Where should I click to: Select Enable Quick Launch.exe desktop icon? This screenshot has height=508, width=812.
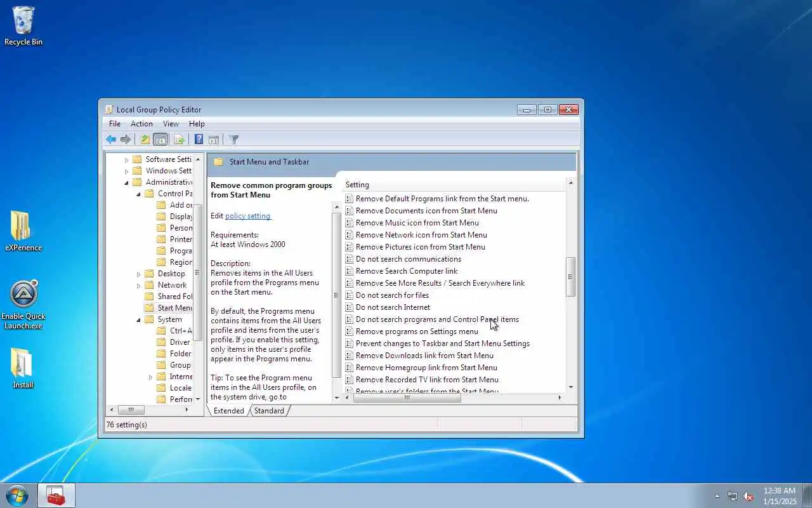click(23, 305)
